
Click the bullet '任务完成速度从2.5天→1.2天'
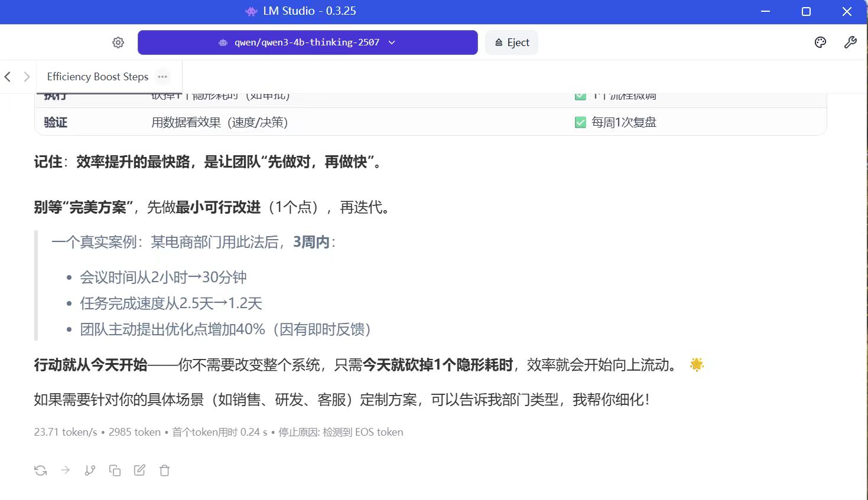tap(171, 303)
